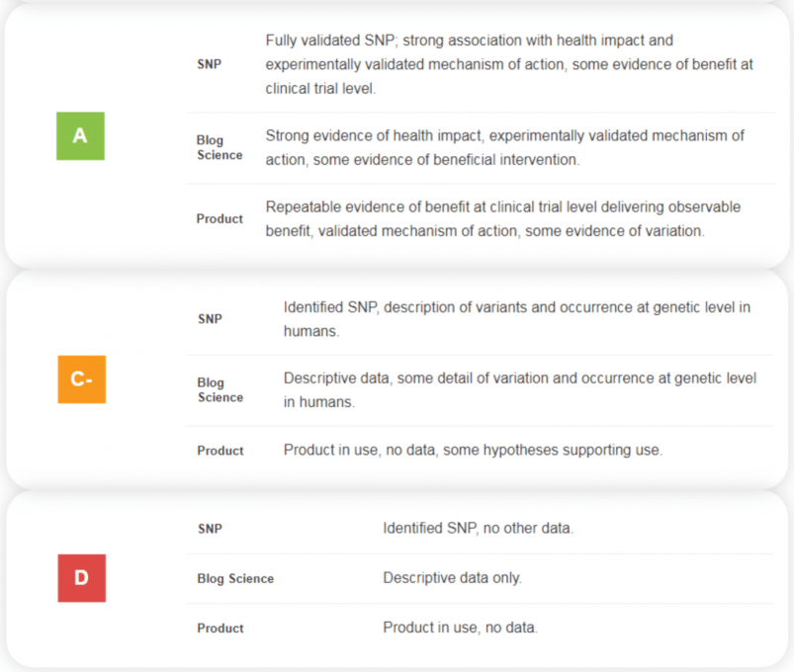This screenshot has height=672, width=794.
Task: Click 'Strong evidence of health impact' text
Action: pyautogui.click(x=505, y=147)
